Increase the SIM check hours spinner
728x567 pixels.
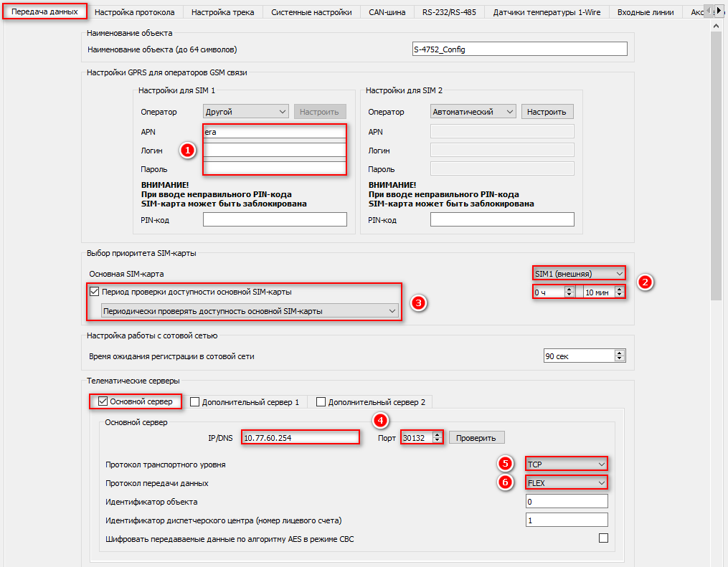[x=569, y=289]
